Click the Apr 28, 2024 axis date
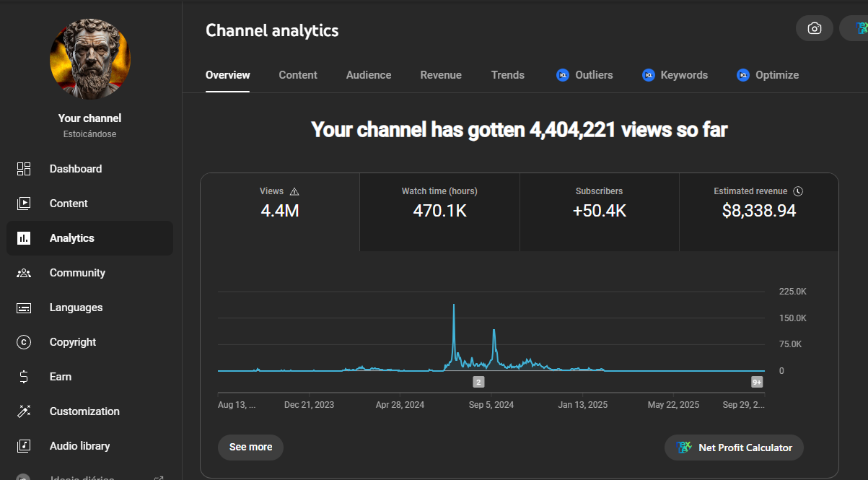The width and height of the screenshot is (868, 480). coord(400,405)
